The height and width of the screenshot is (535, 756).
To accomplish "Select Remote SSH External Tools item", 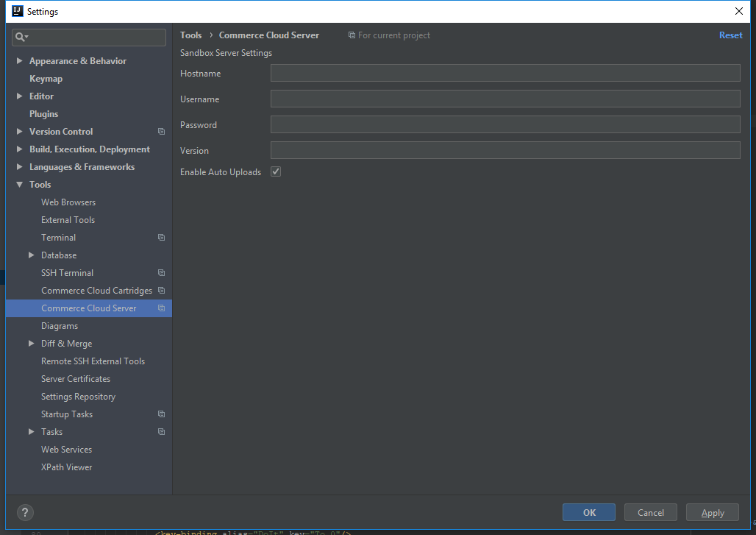I will (x=93, y=361).
